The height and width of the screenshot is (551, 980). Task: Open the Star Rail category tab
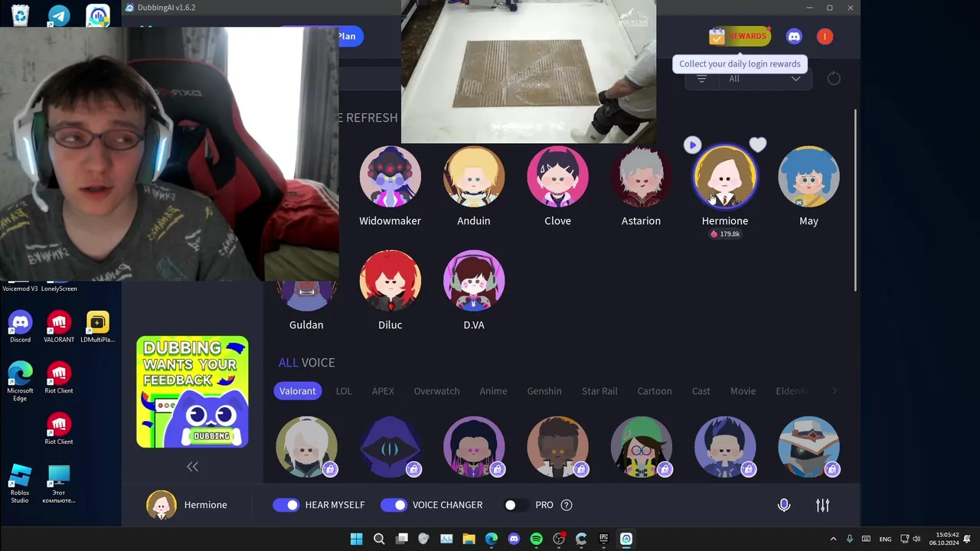[x=599, y=391]
